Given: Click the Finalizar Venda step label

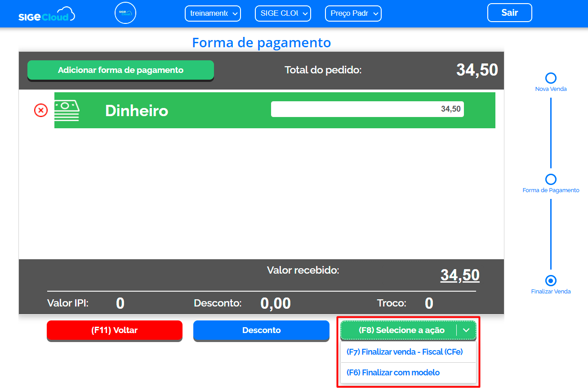Looking at the screenshot, I should (x=551, y=292).
